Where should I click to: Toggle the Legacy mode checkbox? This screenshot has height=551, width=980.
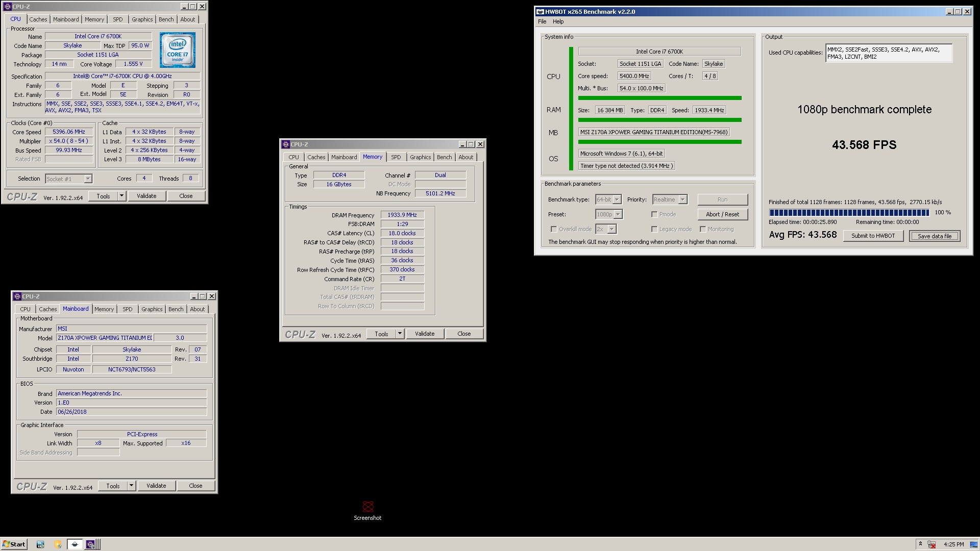(654, 229)
